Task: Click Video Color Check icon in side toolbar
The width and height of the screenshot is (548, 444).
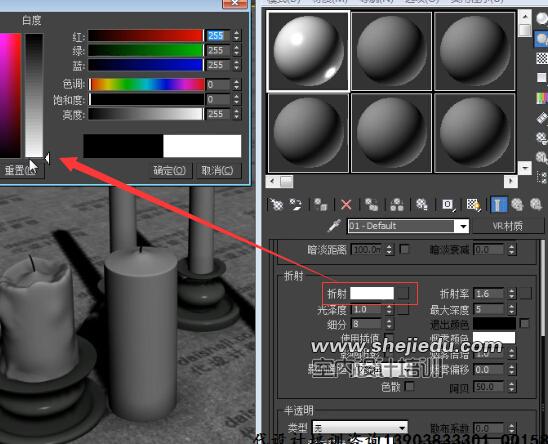Action: click(541, 98)
